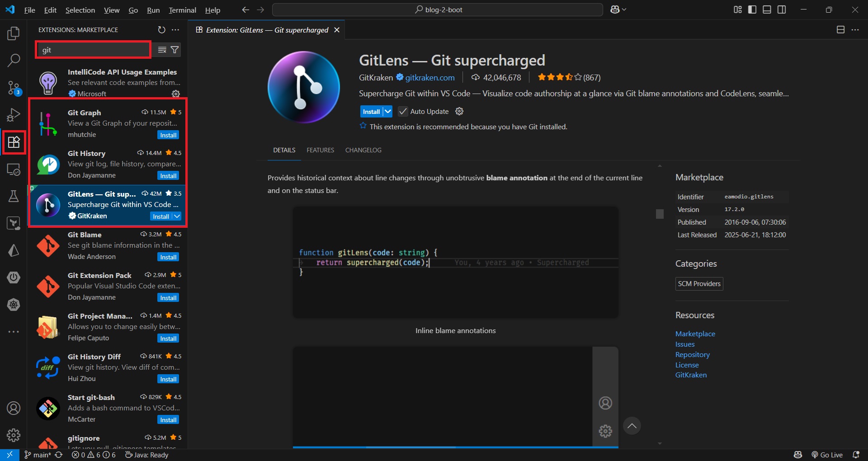Toggle the bottom Panel visibility
This screenshot has width=868, height=461.
point(767,9)
